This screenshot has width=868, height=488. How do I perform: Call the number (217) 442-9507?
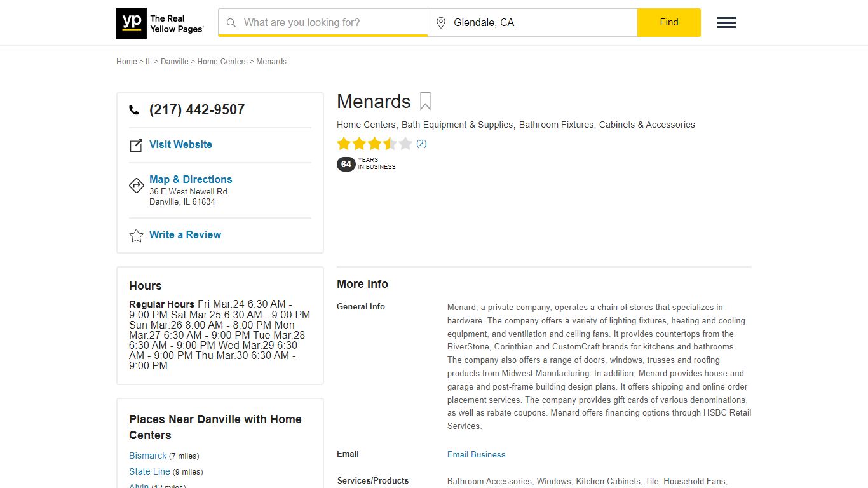point(197,110)
